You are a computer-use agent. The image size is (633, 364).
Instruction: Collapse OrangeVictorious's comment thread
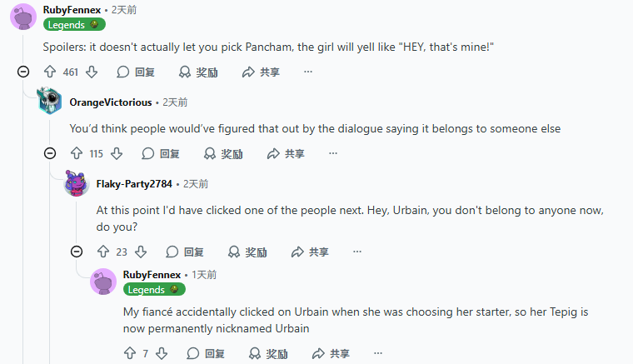(50, 154)
